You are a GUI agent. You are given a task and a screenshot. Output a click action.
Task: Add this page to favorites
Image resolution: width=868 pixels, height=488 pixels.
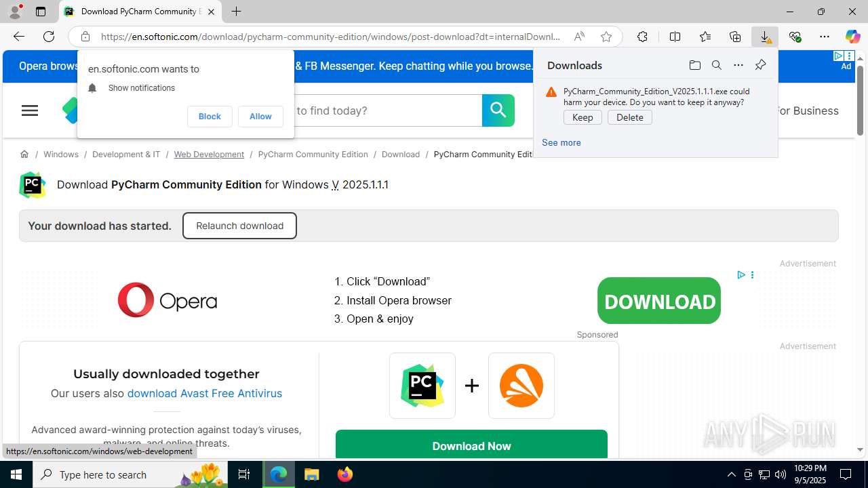[606, 37]
